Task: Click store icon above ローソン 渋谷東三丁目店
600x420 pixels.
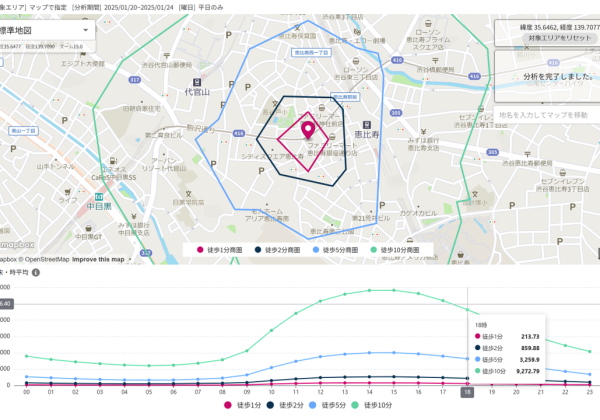Action: [x=356, y=61]
